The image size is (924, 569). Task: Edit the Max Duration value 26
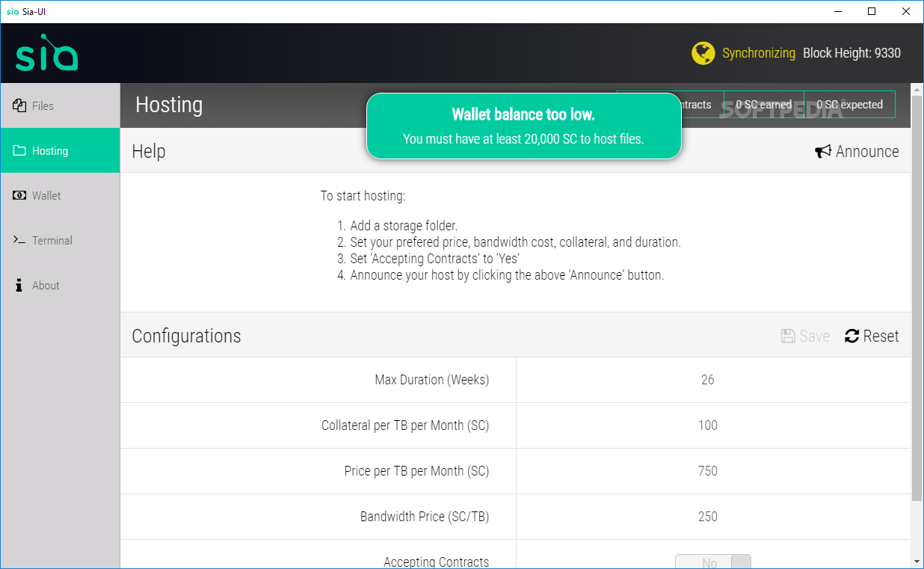707,380
